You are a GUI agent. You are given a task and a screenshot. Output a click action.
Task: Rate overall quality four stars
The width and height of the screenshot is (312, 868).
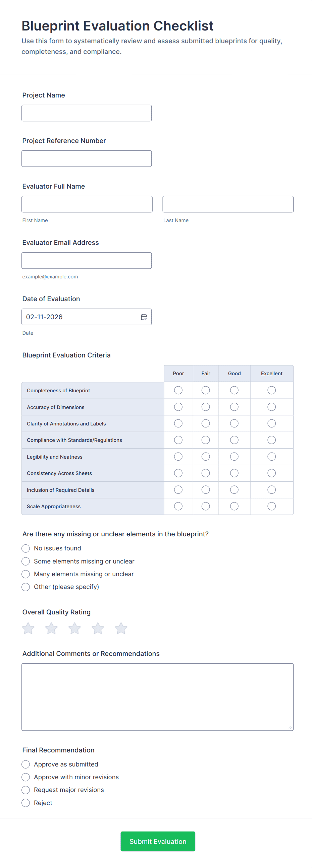point(98,628)
